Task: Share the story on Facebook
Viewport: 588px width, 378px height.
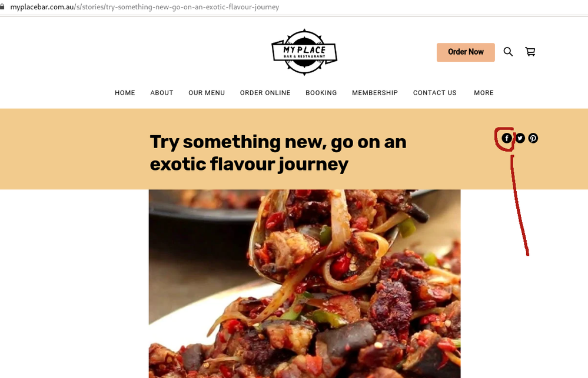Action: 507,138
